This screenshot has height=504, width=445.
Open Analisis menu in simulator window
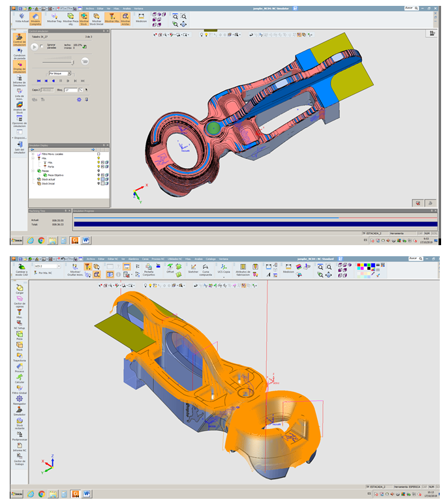[x=127, y=8]
